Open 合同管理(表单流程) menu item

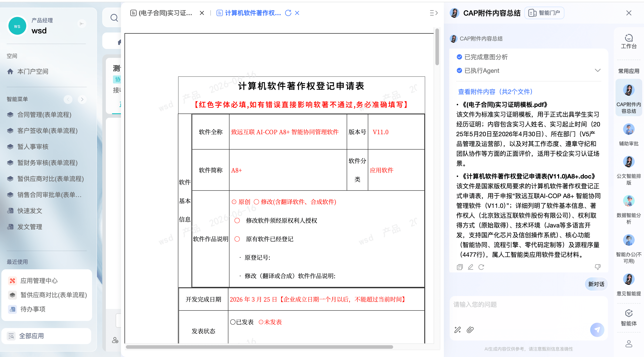click(x=44, y=115)
